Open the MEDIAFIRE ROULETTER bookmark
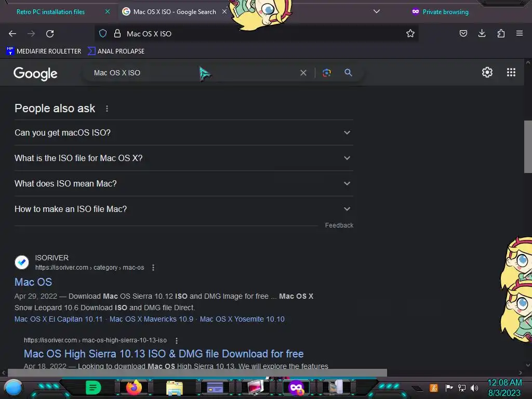The height and width of the screenshot is (399, 532). coord(44,51)
